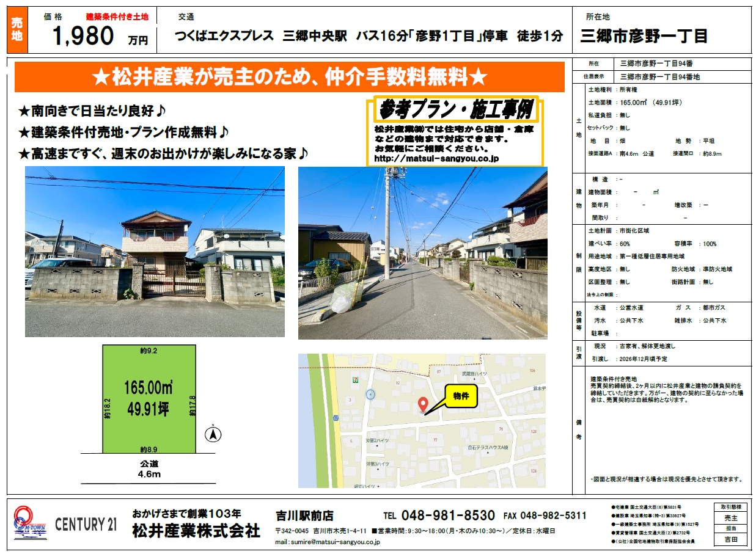This screenshot has width=756, height=557.
Task: Click the 南向きで日当たり良好 bullet line
Action: point(94,112)
